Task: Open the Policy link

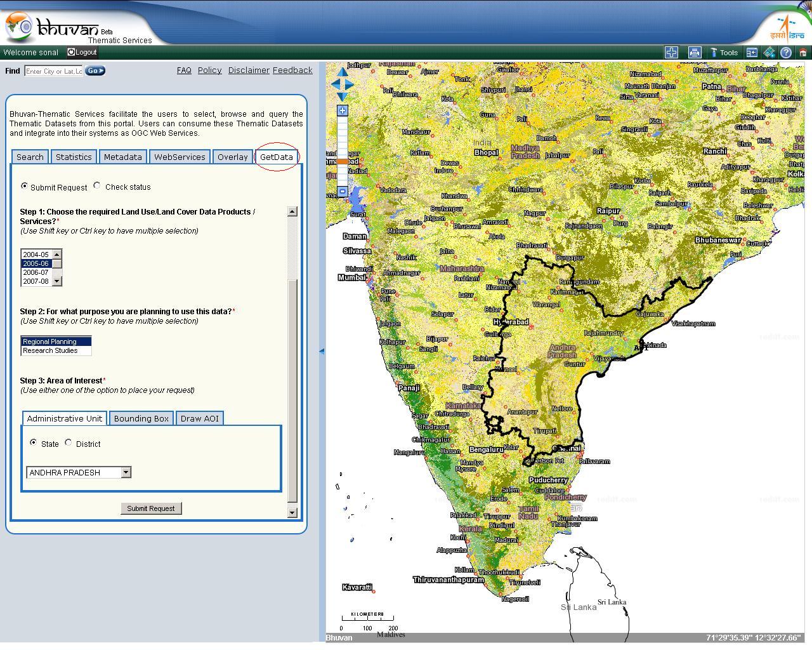Action: [209, 70]
